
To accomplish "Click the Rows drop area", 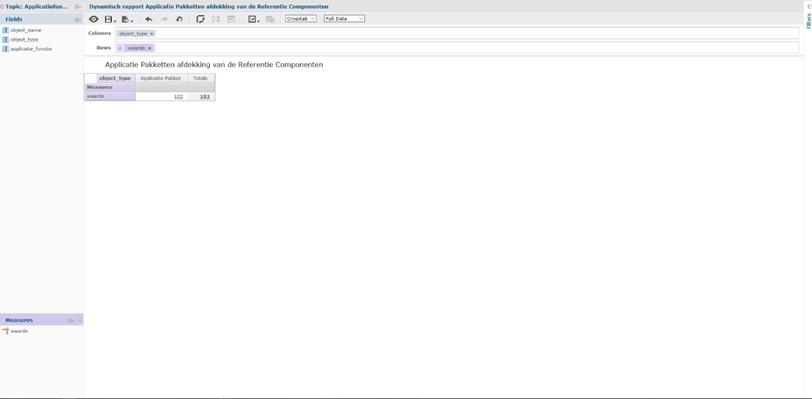I will [457, 48].
